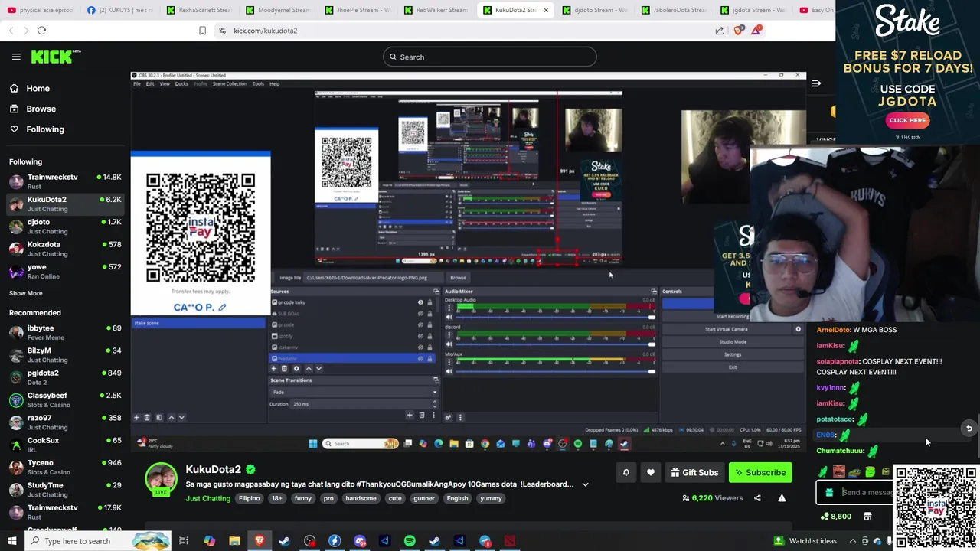980x551 pixels.
Task: Show hidden icons in the Windows system tray
Action: click(x=852, y=541)
